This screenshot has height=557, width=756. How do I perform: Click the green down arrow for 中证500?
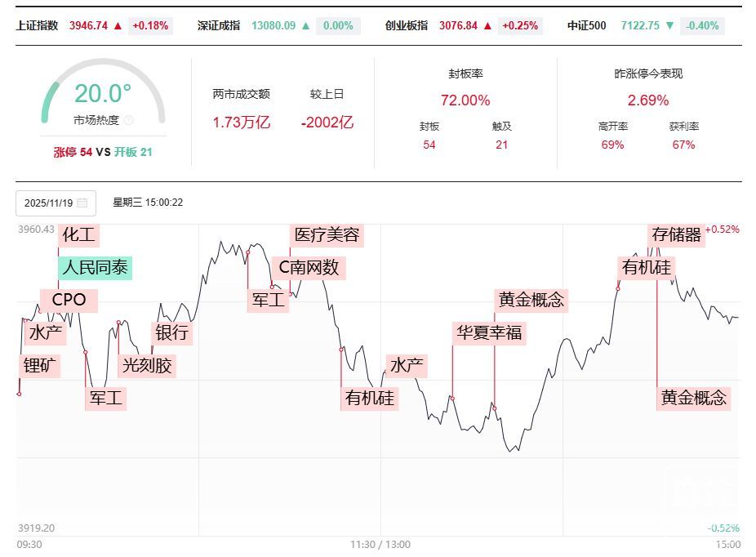pos(669,25)
